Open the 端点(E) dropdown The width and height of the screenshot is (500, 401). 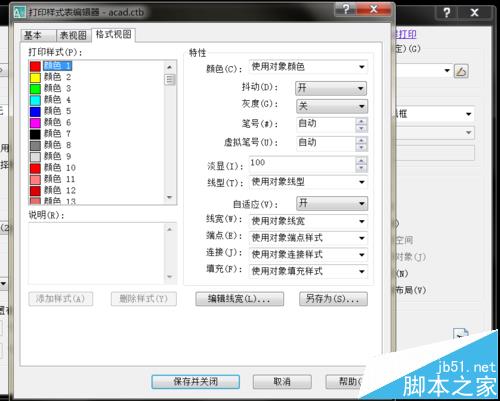pyautogui.click(x=308, y=238)
